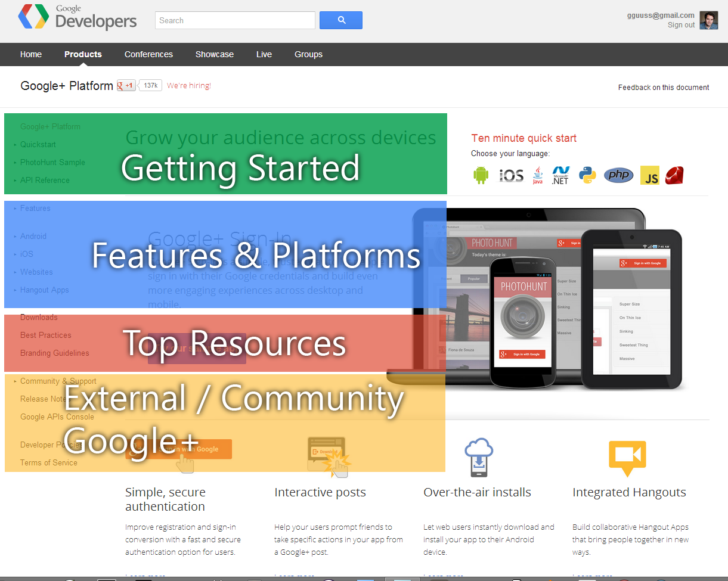Screen dimensions: 728x581
Task: Click the Interactive posts feature icon
Action: click(x=329, y=457)
